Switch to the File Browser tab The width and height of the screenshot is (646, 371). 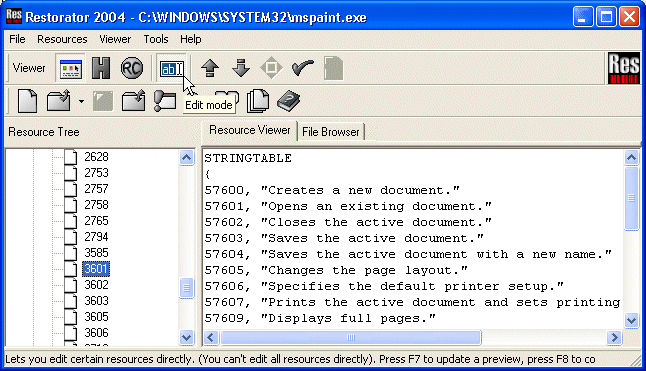pos(330,132)
